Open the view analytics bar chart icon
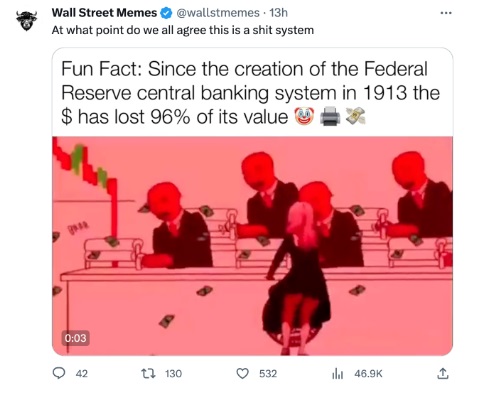Screen dimensions: 485x405 click(x=337, y=374)
